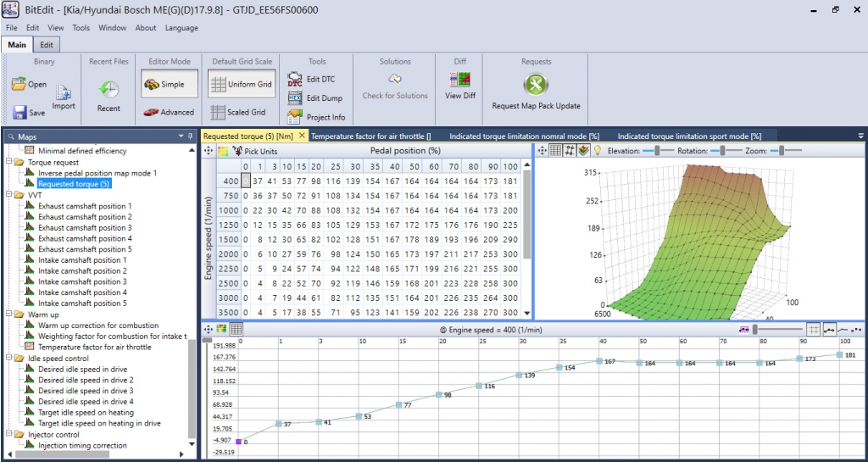The height and width of the screenshot is (462, 868).
Task: Open the Window menu
Action: click(x=113, y=28)
